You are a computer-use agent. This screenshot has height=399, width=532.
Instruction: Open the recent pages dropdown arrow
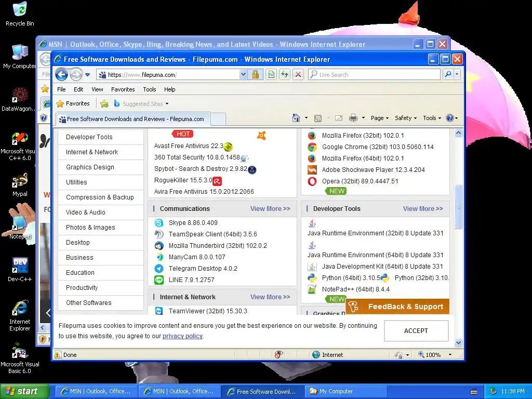[87, 75]
